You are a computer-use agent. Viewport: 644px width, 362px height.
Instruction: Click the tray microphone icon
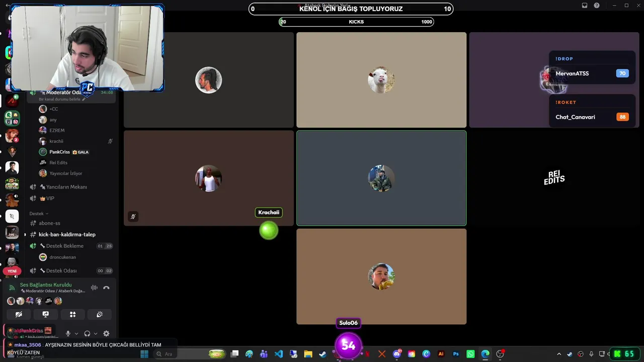[x=591, y=354]
